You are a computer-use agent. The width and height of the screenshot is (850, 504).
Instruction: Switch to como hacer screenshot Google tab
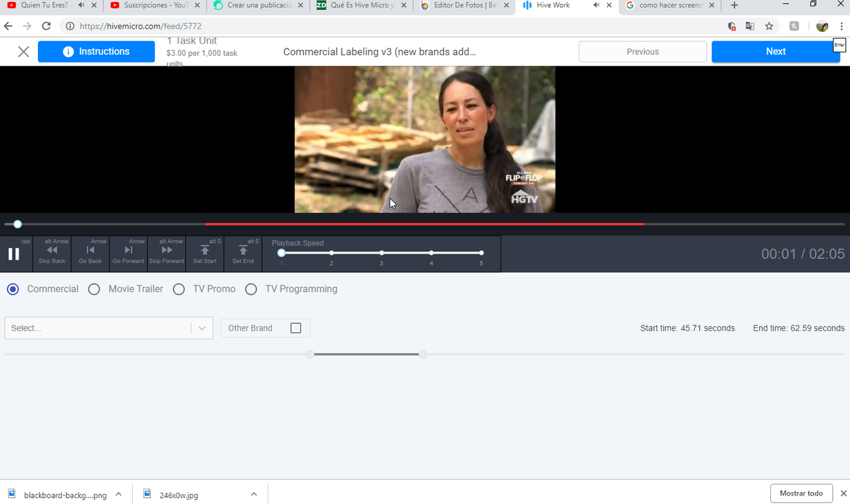point(671,5)
